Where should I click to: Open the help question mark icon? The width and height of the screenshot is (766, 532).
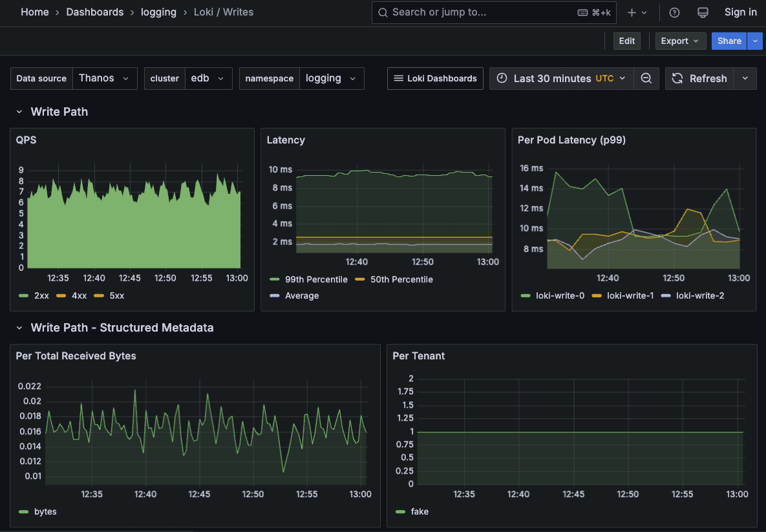tap(674, 12)
